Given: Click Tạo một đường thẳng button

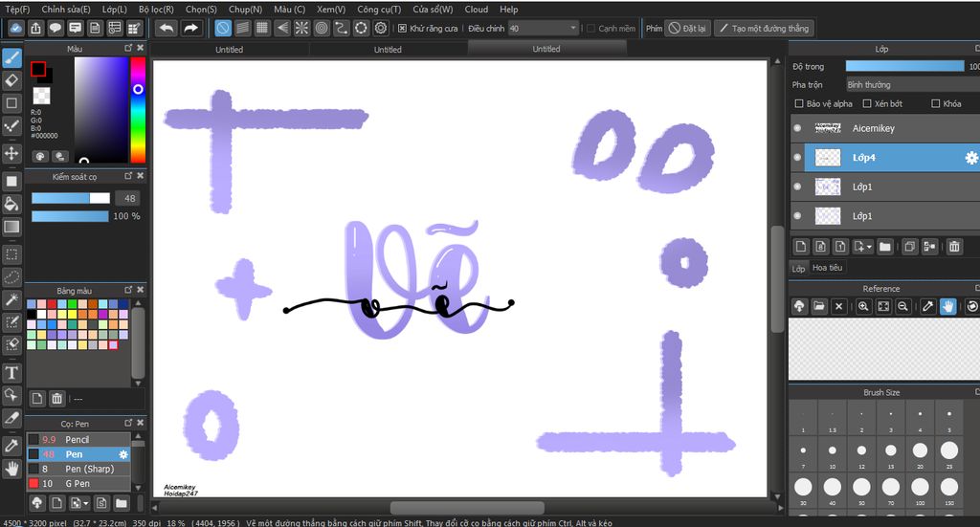Looking at the screenshot, I should 764,28.
